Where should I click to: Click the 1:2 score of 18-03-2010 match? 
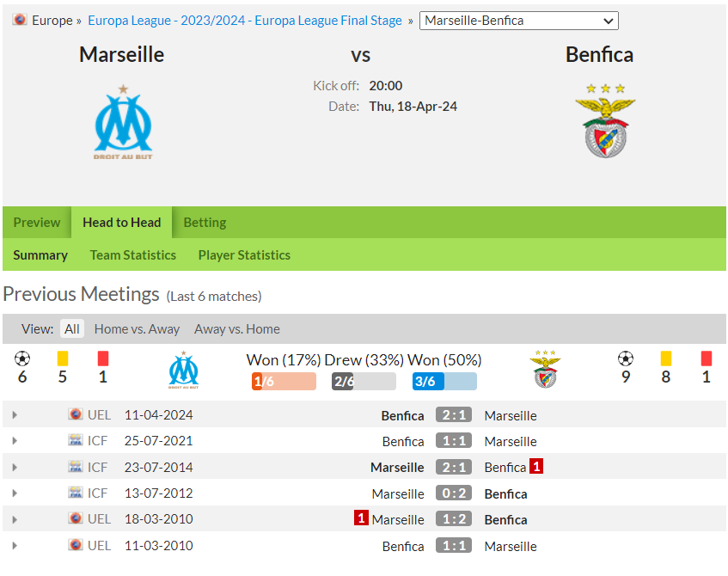coord(454,519)
